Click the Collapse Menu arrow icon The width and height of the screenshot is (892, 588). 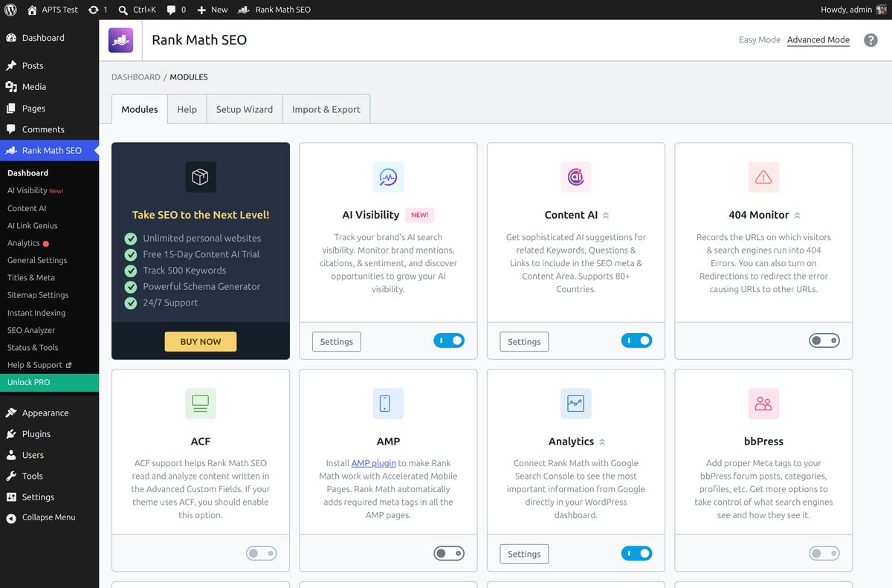(11, 518)
